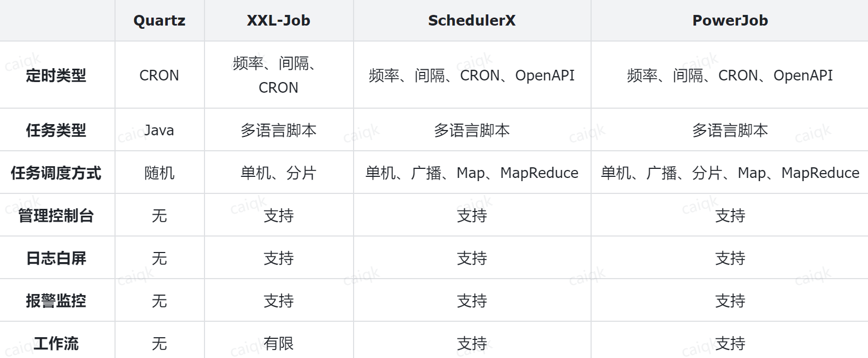The image size is (868, 358).
Task: Select the 定时类型 row label
Action: [x=56, y=75]
